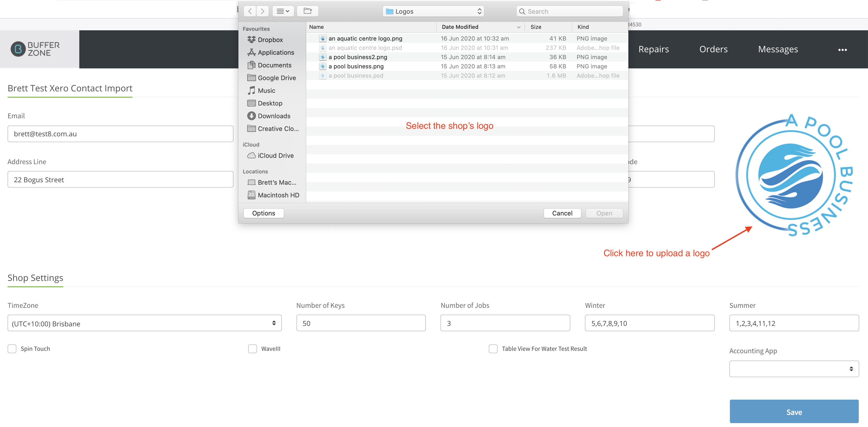Viewport: 868px width, 427px height.
Task: Open the Messages menu
Action: (x=778, y=49)
